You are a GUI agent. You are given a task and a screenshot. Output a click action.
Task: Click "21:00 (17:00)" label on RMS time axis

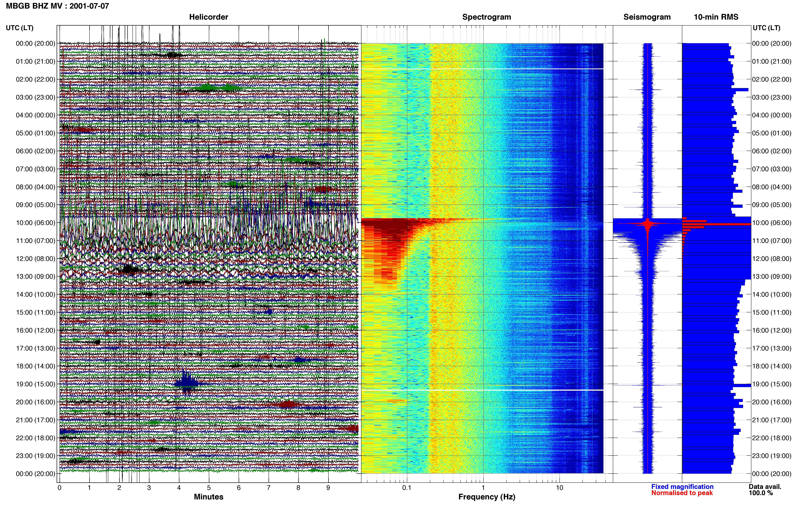772,420
